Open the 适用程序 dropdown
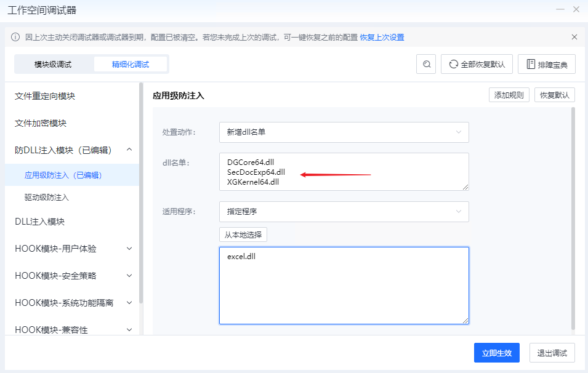The width and height of the screenshot is (588, 373). 344,211
